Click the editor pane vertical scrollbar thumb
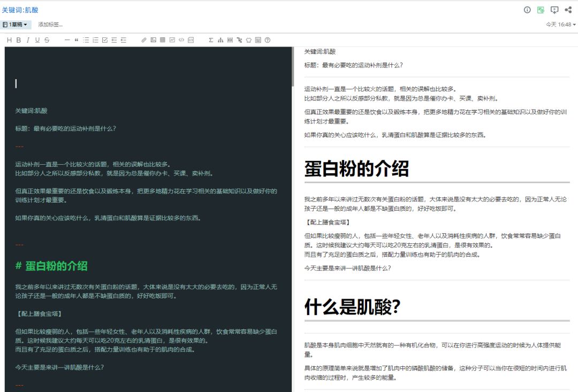The height and width of the screenshot is (392, 578). click(293, 67)
